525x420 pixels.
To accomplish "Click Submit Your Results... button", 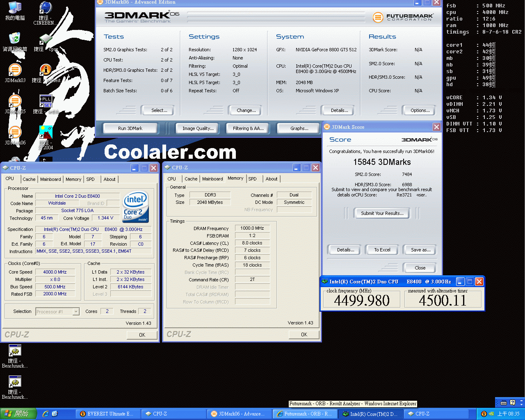I will (382, 213).
